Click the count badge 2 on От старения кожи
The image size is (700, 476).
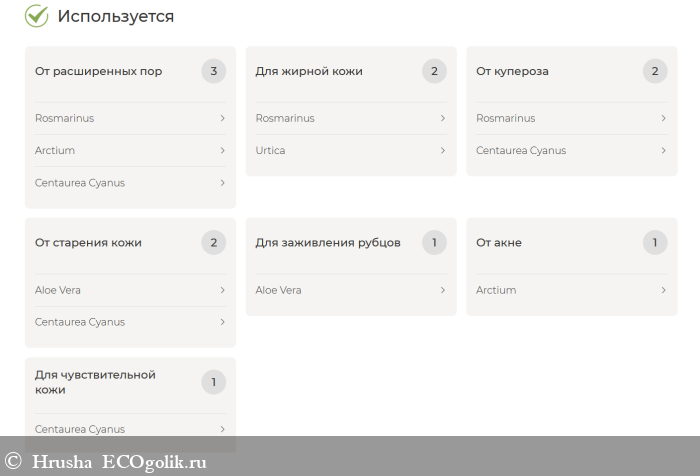tap(213, 242)
